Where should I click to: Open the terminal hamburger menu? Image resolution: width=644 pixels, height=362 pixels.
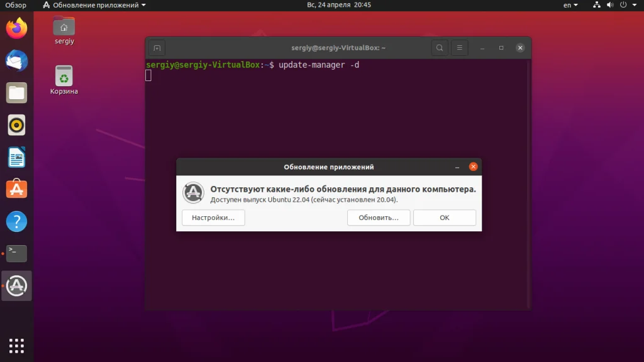tap(460, 47)
